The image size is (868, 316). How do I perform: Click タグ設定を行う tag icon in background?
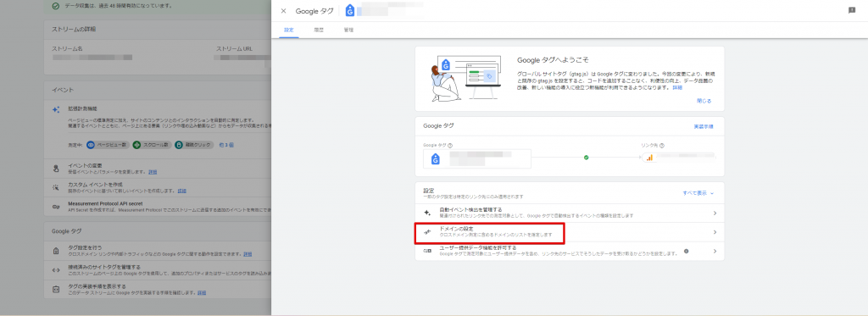point(56,251)
